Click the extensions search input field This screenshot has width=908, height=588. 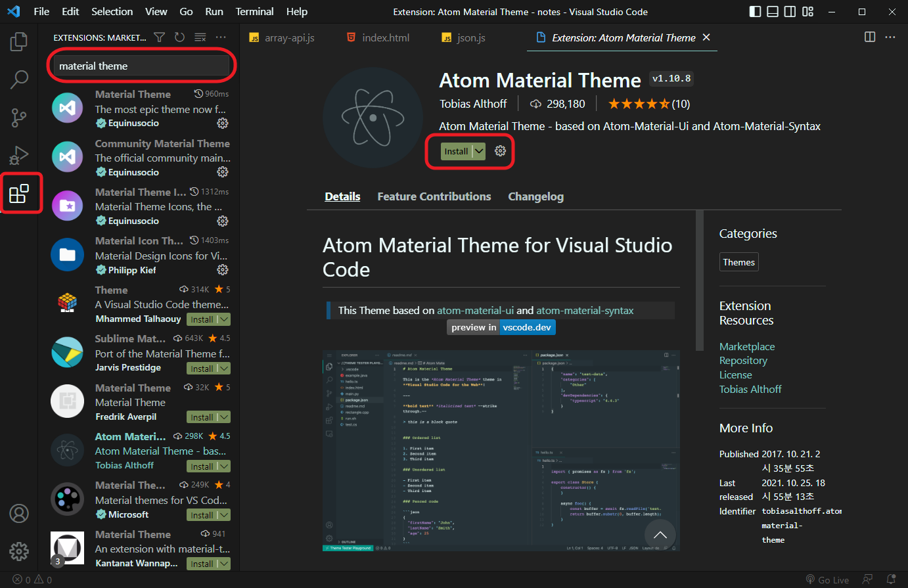(141, 66)
